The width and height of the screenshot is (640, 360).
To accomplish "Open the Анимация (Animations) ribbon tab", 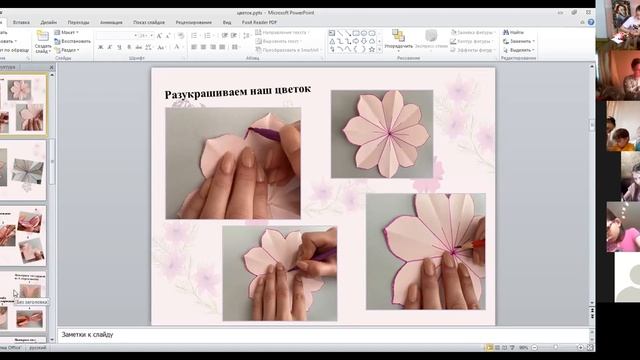I will click(111, 22).
